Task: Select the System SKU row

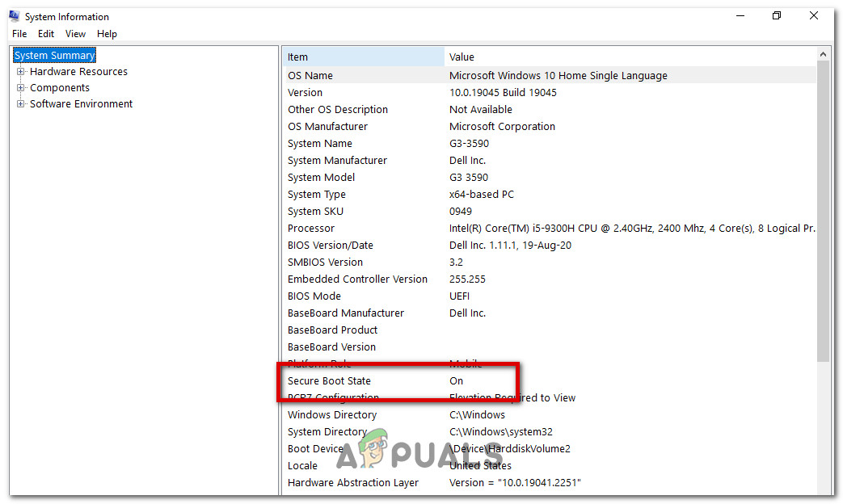Action: 550,211
